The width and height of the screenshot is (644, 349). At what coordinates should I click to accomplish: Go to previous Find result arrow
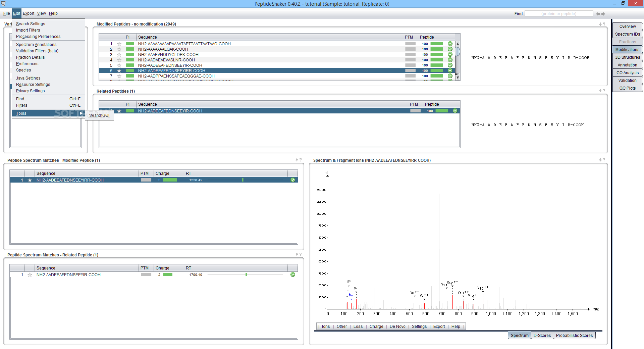tap(598, 14)
